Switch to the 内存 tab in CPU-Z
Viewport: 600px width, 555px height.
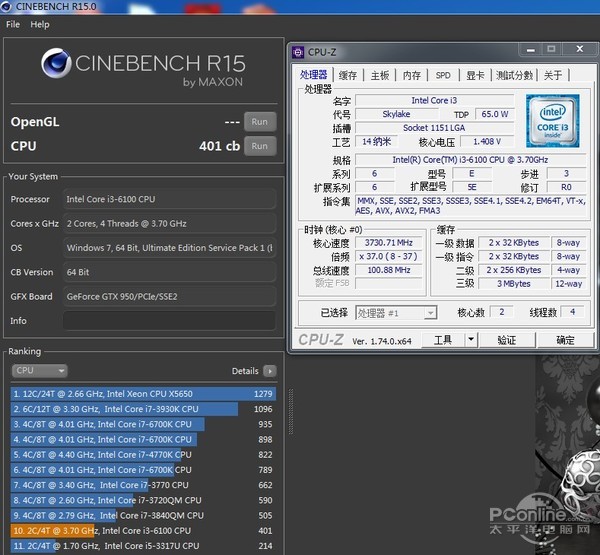(x=412, y=75)
